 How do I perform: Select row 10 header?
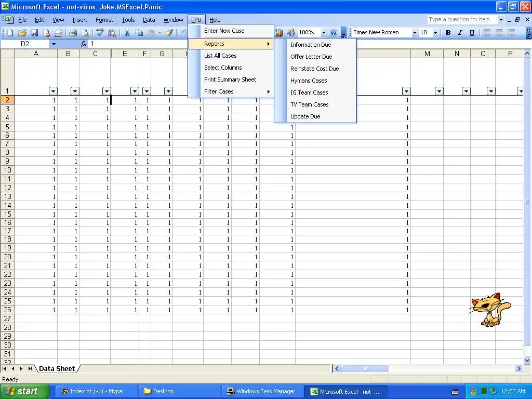(7, 170)
